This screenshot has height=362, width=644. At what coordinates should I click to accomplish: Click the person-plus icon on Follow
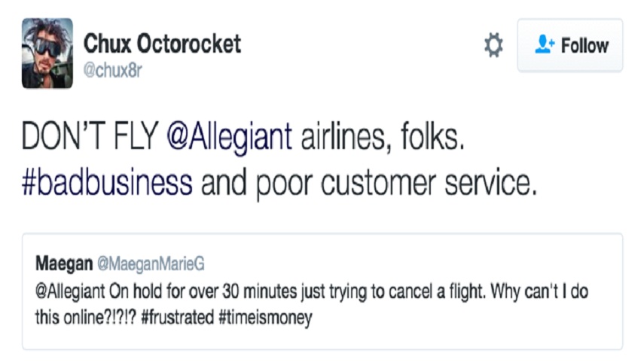click(x=544, y=46)
